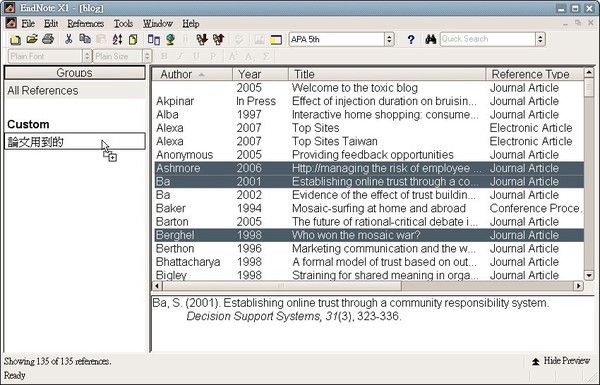Sort list by Author column header
The width and height of the screenshot is (600, 385).
(x=192, y=74)
